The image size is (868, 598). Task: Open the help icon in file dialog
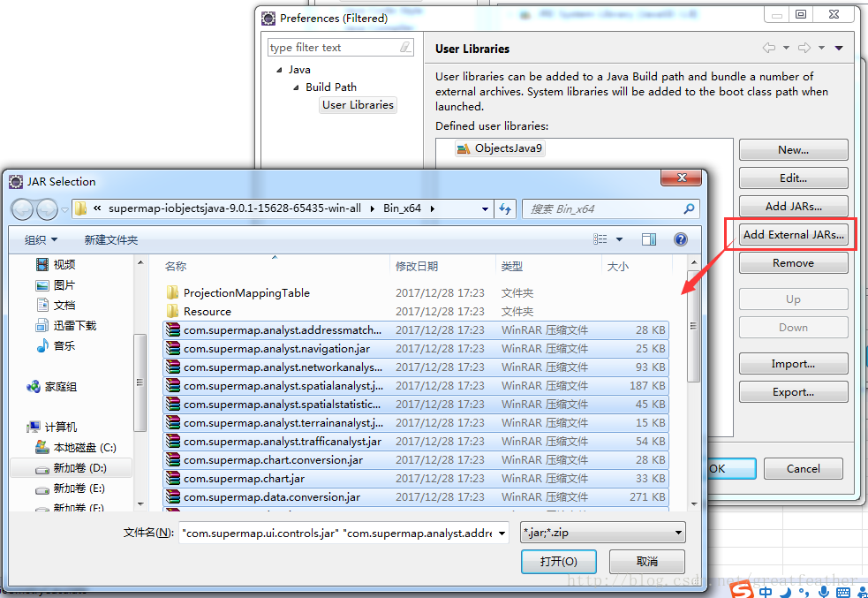point(680,239)
